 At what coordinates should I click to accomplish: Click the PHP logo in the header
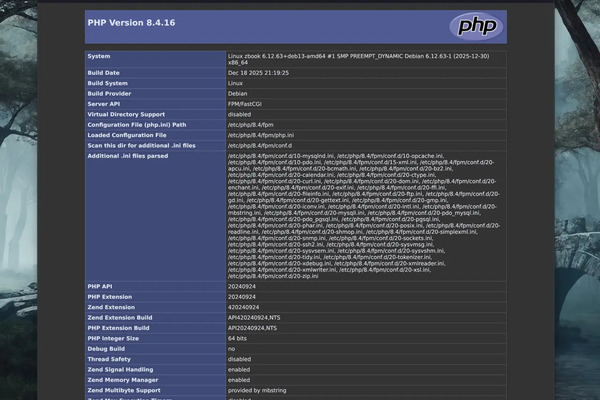476,26
